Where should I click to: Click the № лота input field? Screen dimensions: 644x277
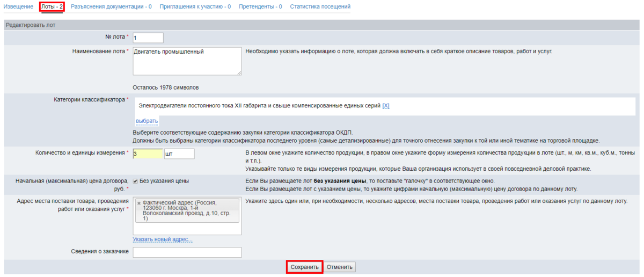[x=148, y=38]
